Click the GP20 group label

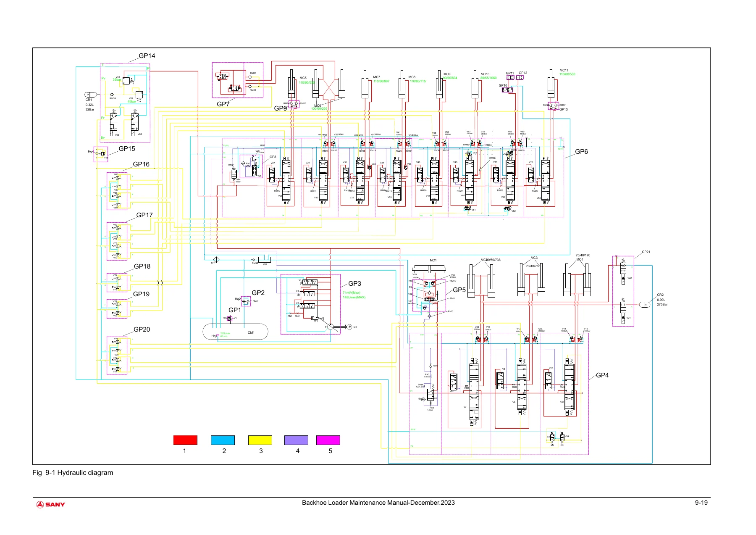[142, 329]
